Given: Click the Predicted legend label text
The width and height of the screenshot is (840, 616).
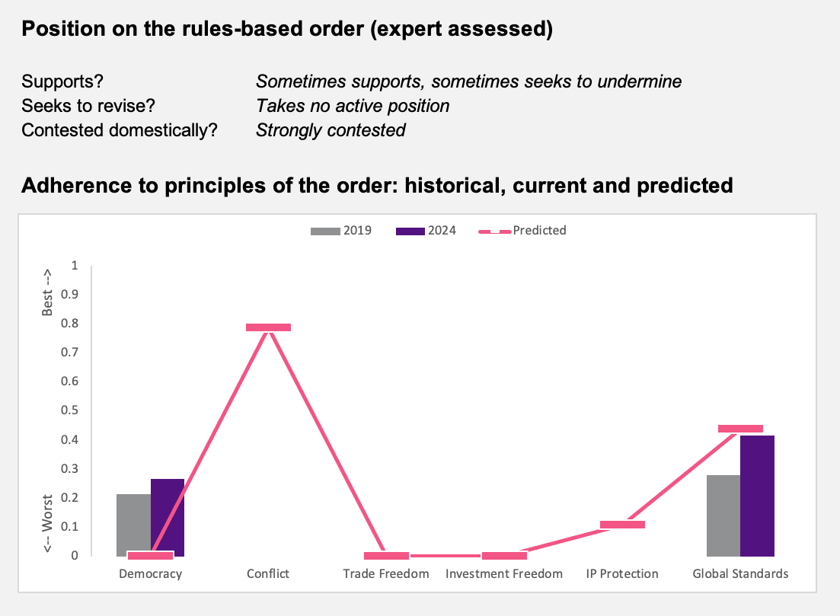Looking at the screenshot, I should (x=539, y=230).
